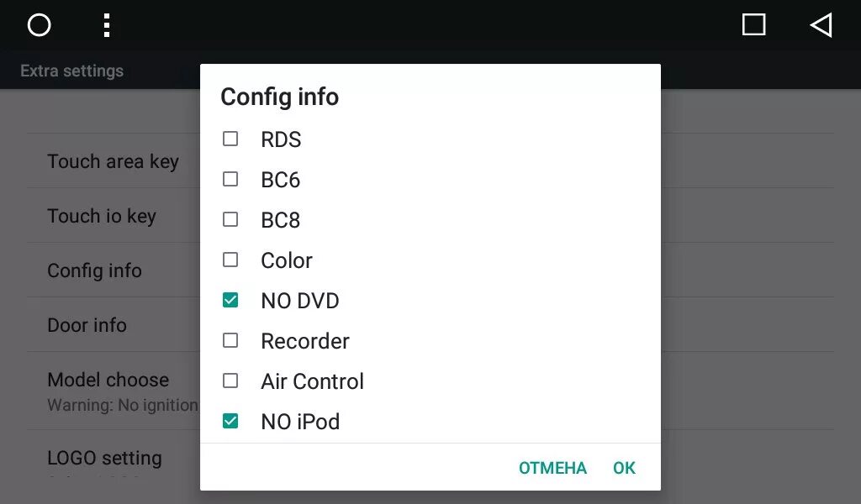This screenshot has width=861, height=504.
Task: Uncheck the NO iPod checkbox
Action: click(x=230, y=422)
